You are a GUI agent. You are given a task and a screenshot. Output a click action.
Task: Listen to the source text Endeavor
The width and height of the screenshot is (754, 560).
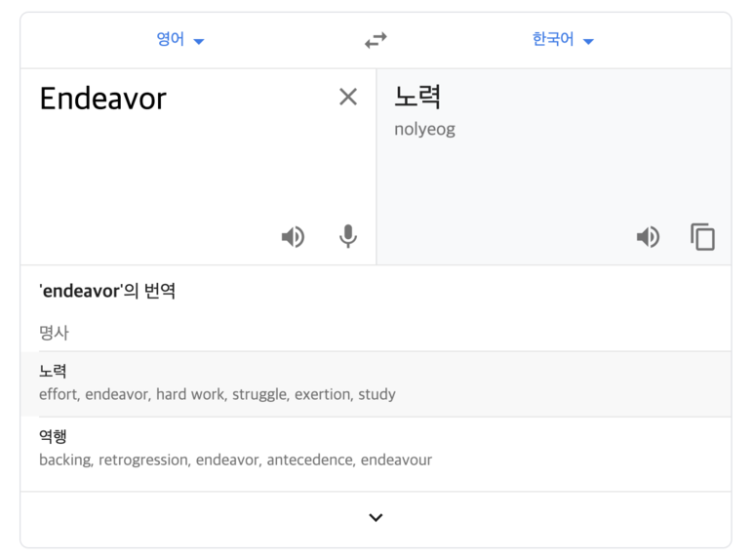coord(293,237)
